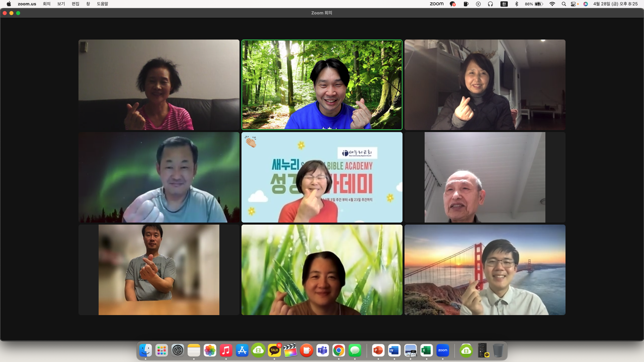Open Control Center in menu bar

tap(575, 4)
